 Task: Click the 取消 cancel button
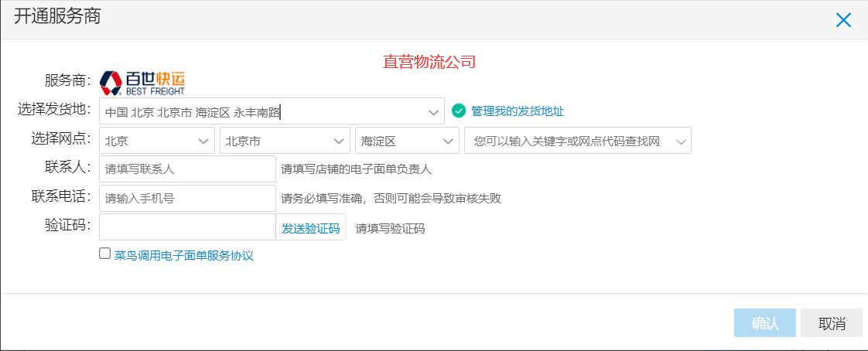[x=832, y=323]
